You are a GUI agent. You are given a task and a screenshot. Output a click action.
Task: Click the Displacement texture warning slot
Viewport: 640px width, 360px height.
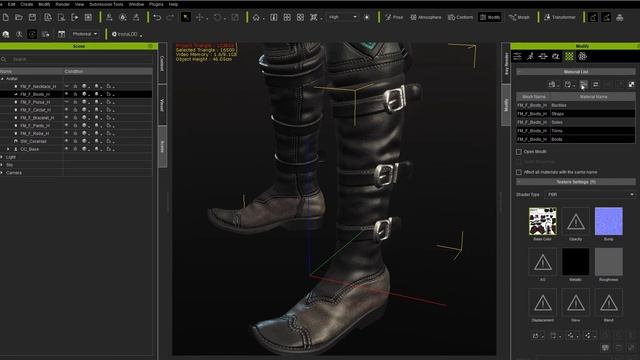click(542, 302)
